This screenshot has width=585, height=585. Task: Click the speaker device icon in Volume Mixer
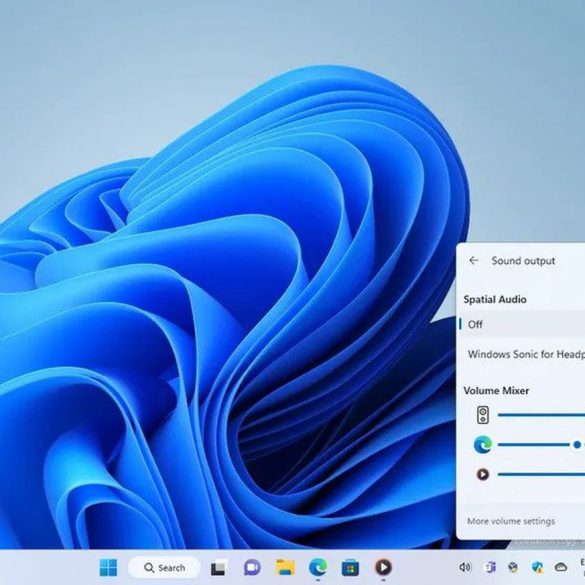tap(483, 414)
